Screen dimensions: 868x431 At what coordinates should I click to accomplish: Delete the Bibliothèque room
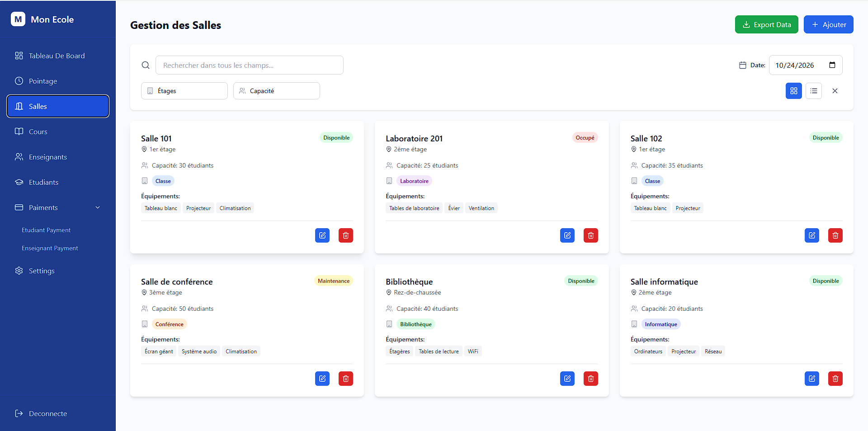591,379
